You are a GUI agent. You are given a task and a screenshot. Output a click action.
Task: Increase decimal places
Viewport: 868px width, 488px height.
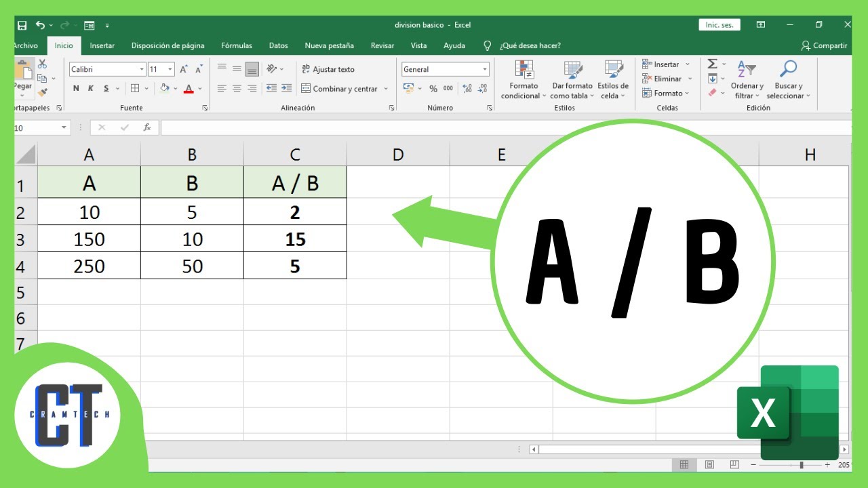[x=466, y=89]
